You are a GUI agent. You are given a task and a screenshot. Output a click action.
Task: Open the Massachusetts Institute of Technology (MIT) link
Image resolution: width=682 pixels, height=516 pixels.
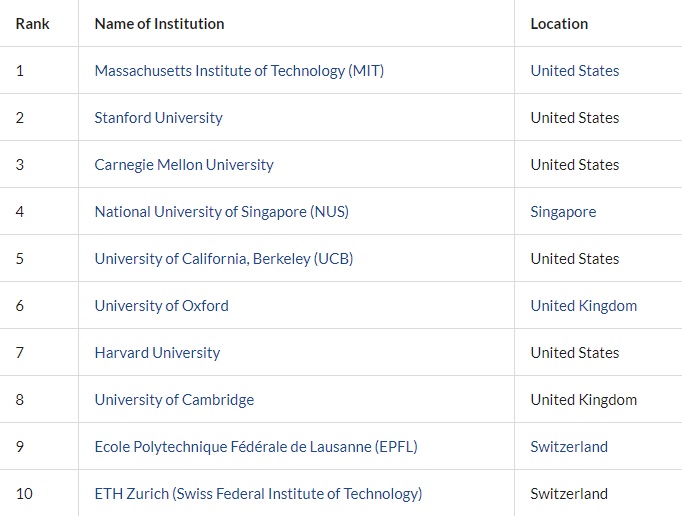tap(239, 71)
